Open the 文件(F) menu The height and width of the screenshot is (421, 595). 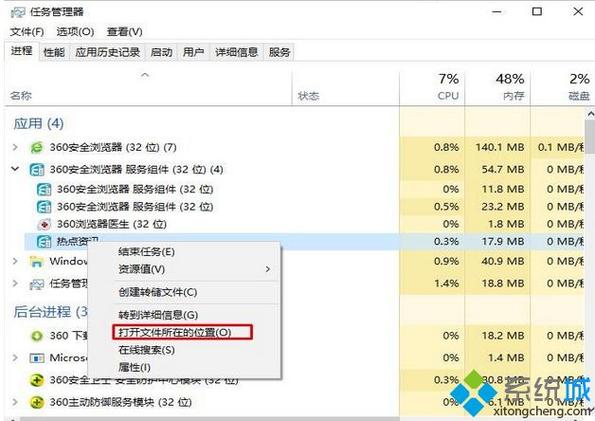point(27,32)
